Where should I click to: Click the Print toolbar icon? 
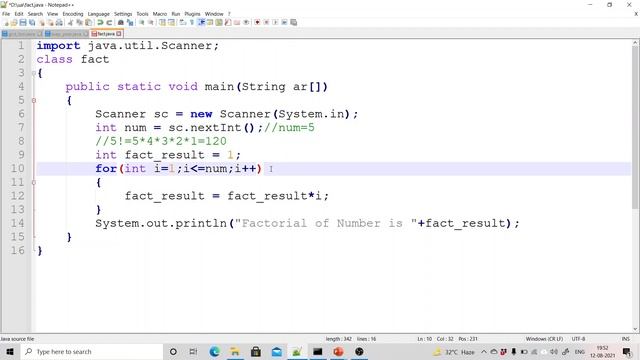pyautogui.click(x=59, y=22)
